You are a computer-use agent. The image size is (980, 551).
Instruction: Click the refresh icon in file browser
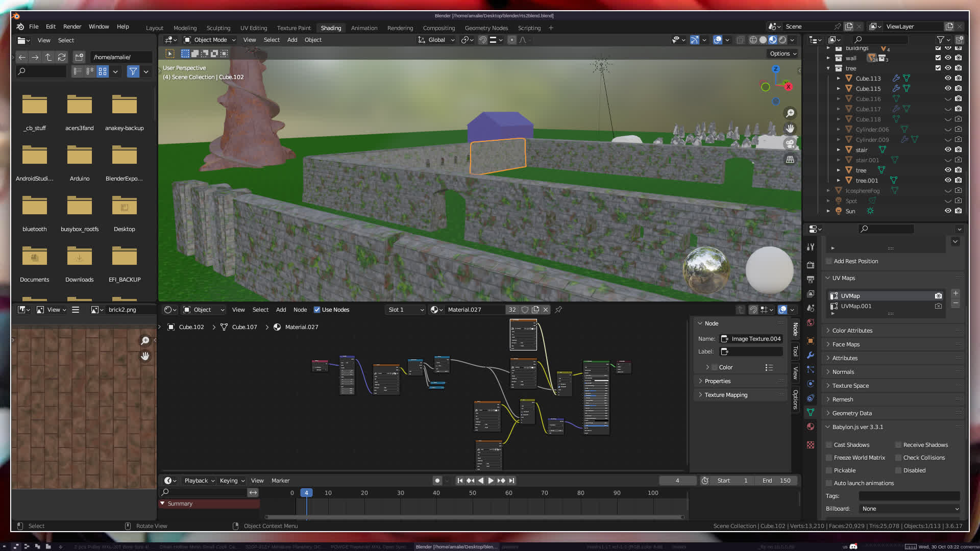click(x=62, y=57)
